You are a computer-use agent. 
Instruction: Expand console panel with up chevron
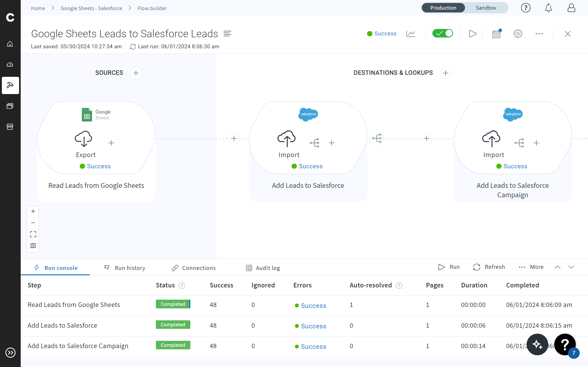(x=557, y=267)
